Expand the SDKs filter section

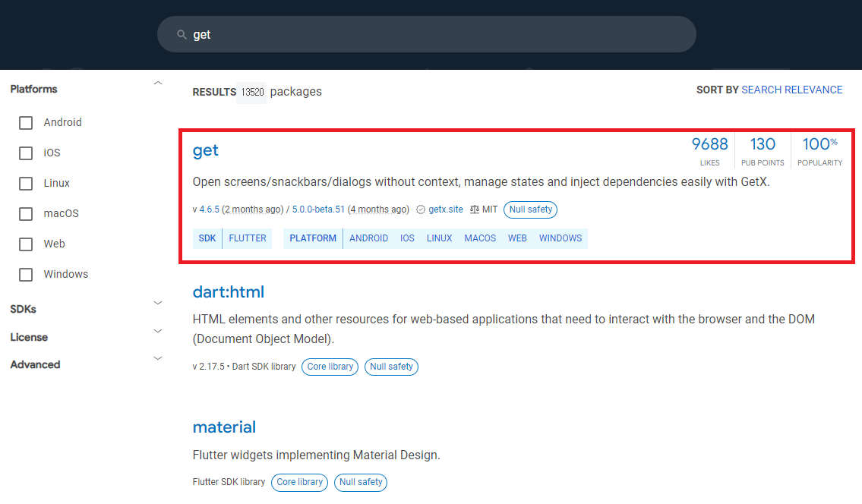158,303
